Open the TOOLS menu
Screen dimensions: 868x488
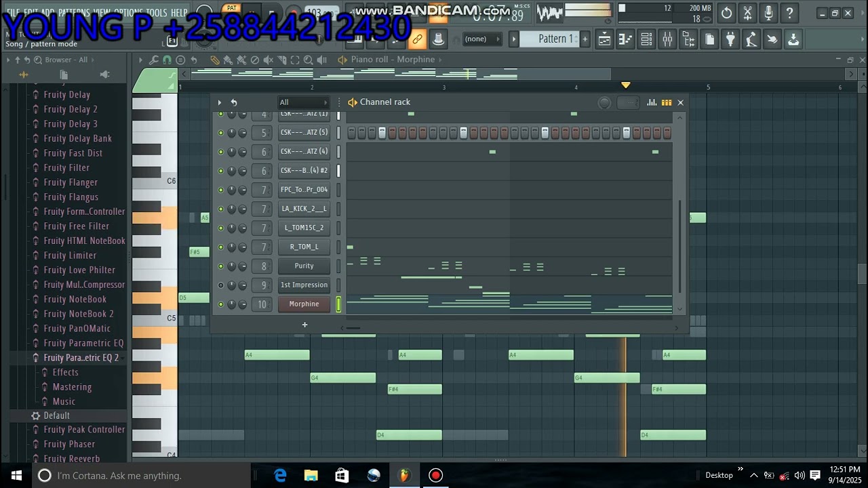click(157, 13)
